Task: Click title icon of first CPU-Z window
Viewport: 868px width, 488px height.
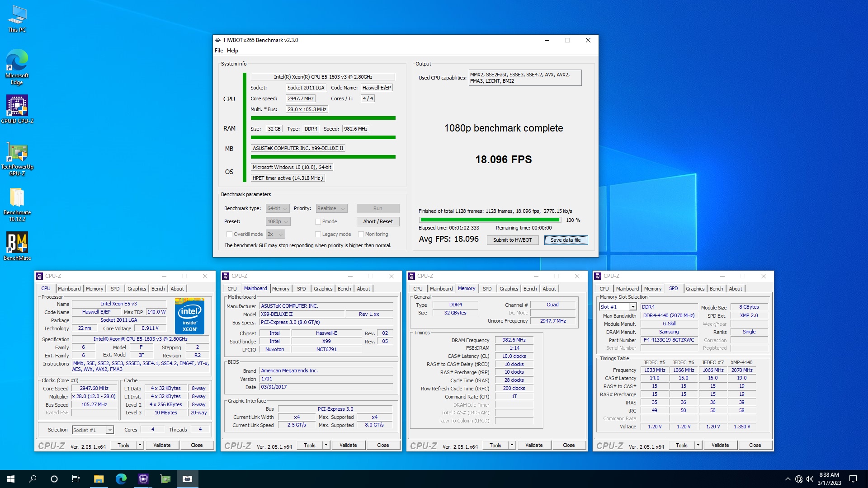Action: click(x=40, y=276)
